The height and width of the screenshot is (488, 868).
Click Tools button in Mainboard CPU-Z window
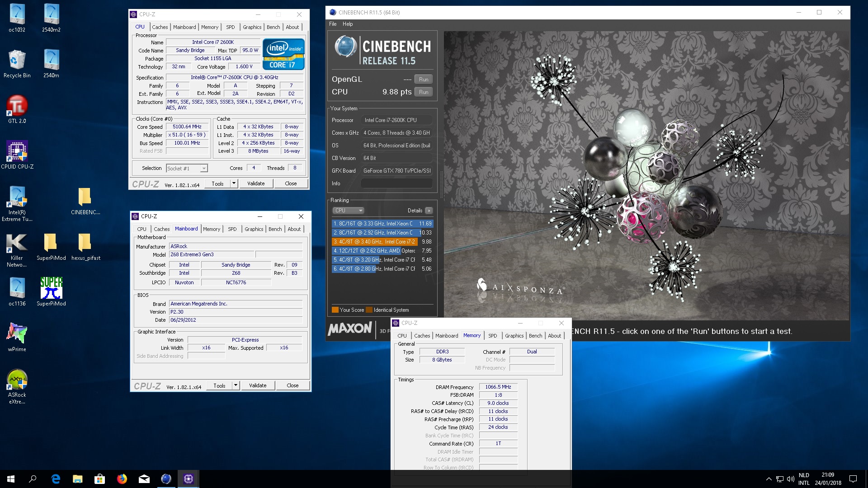pyautogui.click(x=219, y=385)
